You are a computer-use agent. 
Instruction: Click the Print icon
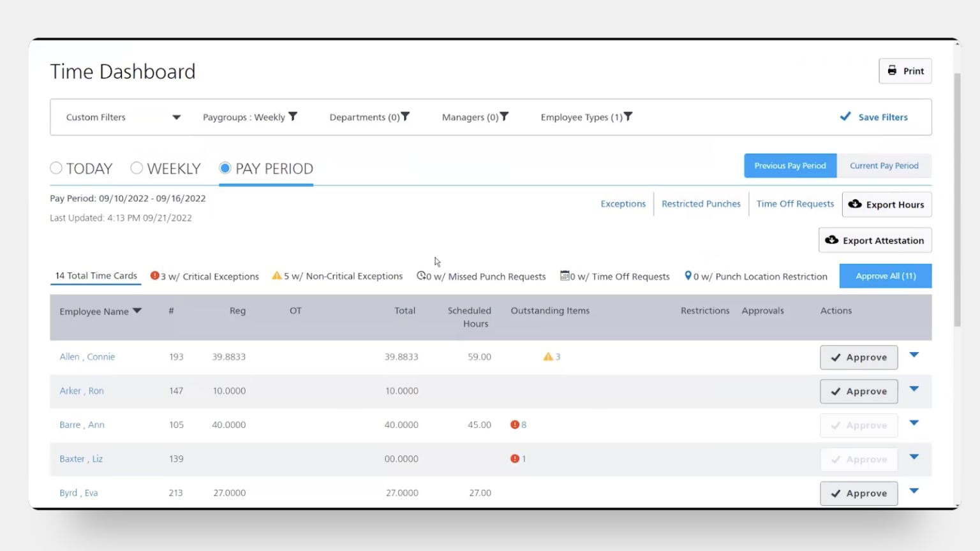coord(892,71)
